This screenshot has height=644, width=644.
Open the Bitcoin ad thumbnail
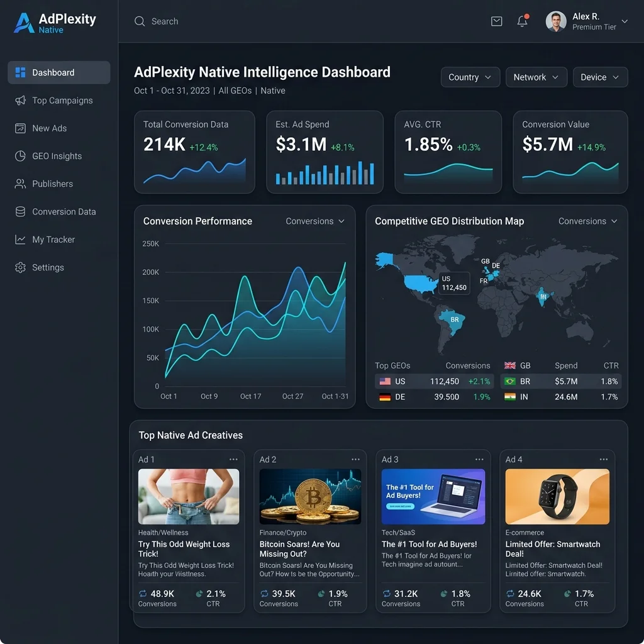(x=310, y=497)
